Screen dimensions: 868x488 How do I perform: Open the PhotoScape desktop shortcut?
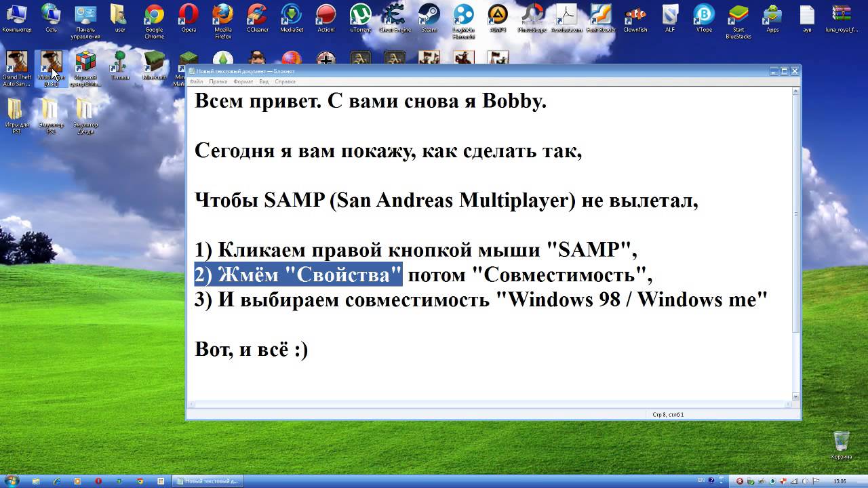pyautogui.click(x=532, y=18)
